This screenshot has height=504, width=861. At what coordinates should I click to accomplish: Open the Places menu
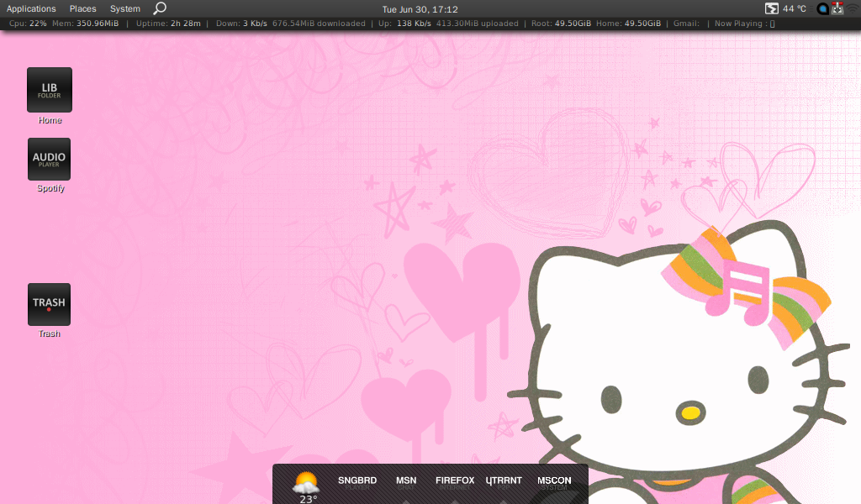coord(83,8)
